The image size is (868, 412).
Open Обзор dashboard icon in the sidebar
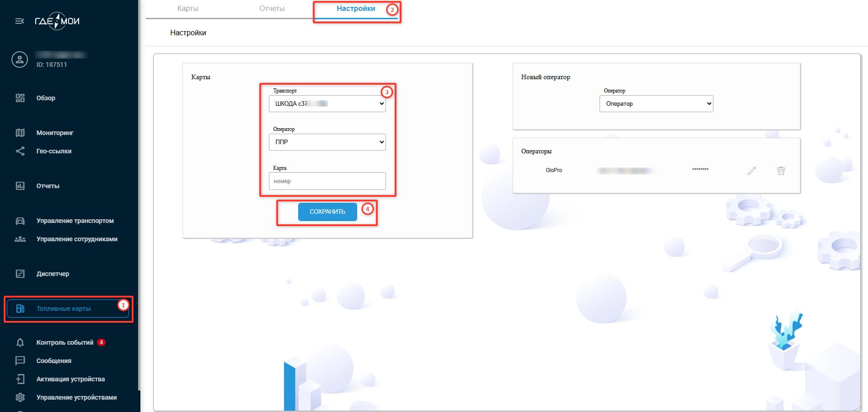(20, 98)
